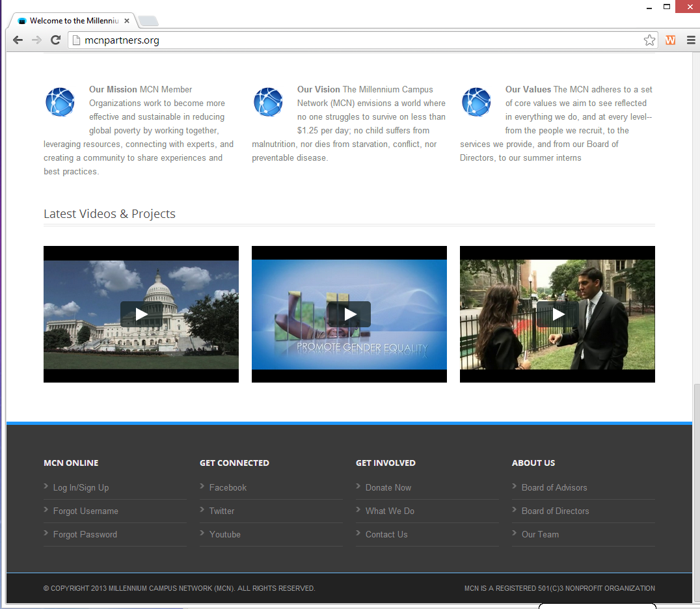This screenshot has width=700, height=609.
Task: Open the Our Team link
Action: (x=540, y=534)
